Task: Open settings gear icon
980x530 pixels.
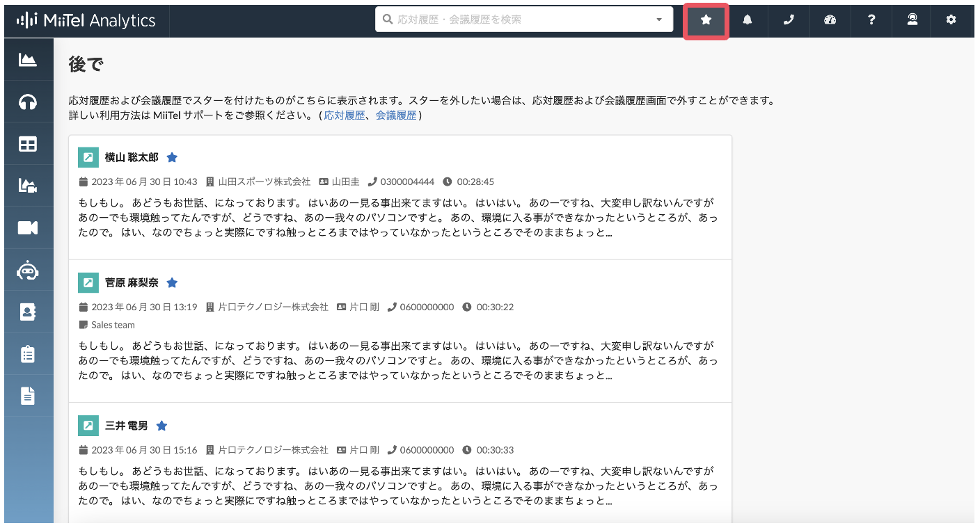Action: point(951,20)
